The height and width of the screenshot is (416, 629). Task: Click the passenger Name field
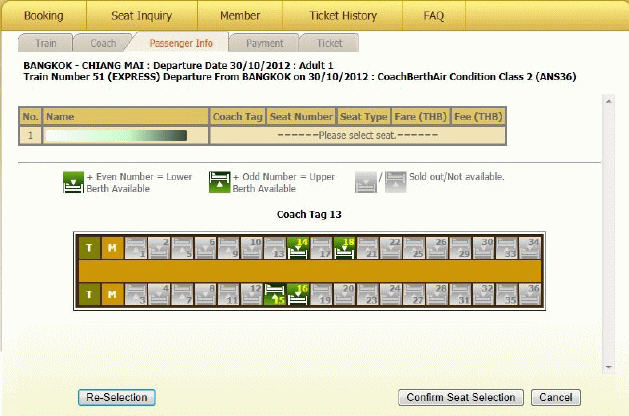[x=115, y=135]
